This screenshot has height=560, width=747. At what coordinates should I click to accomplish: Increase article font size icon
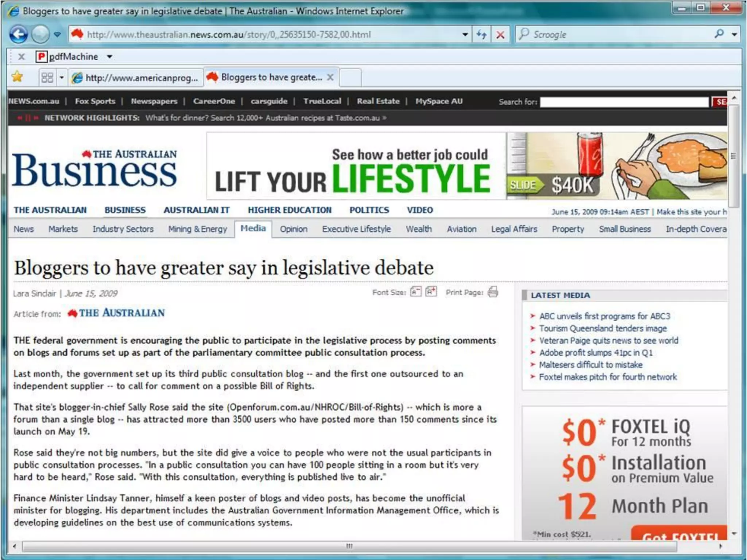point(431,292)
